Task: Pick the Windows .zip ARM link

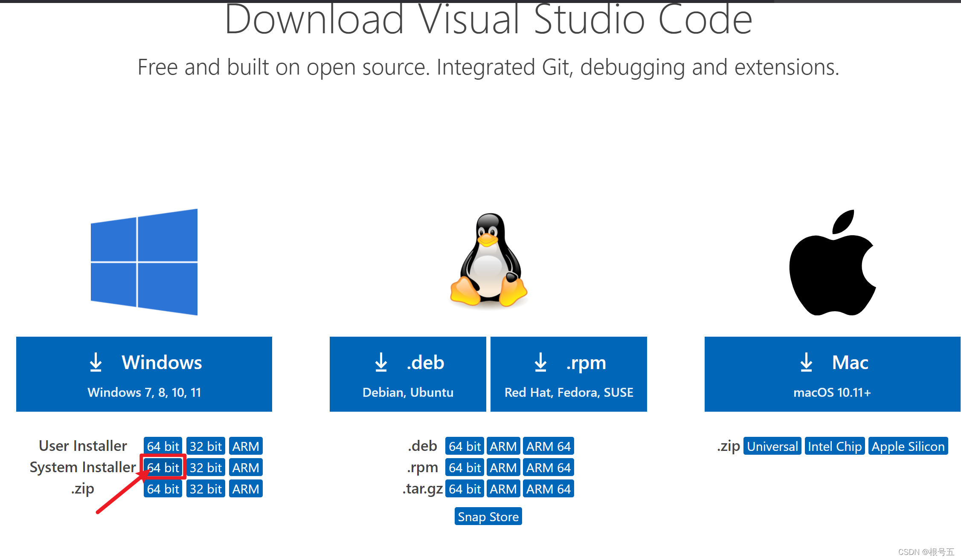Action: (246, 489)
